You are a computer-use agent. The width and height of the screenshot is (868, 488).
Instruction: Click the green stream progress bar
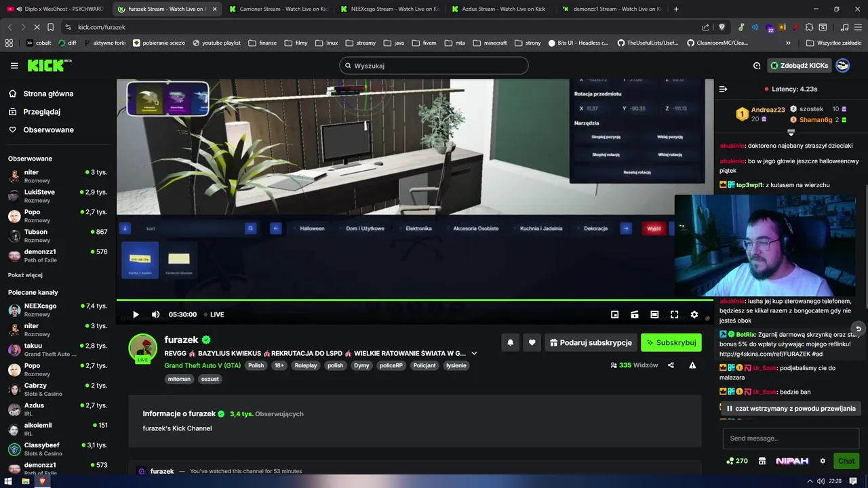[415, 300]
